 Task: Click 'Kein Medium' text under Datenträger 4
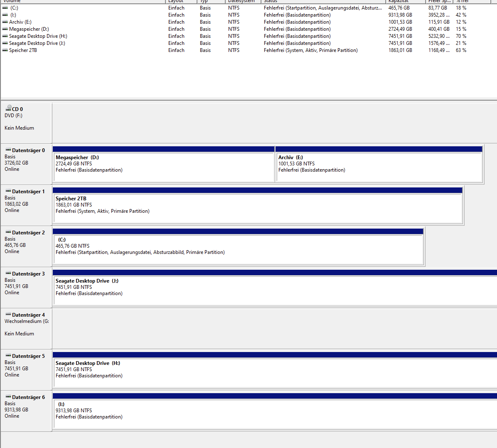coord(20,334)
